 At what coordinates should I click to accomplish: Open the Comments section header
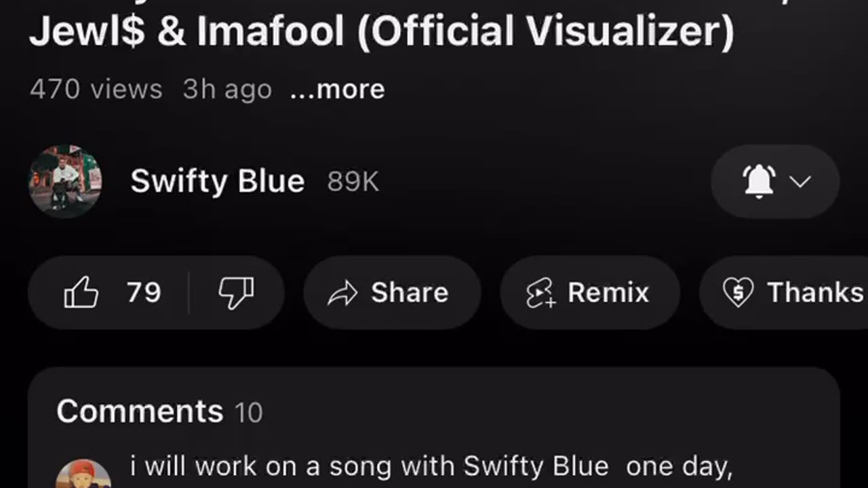click(x=140, y=411)
